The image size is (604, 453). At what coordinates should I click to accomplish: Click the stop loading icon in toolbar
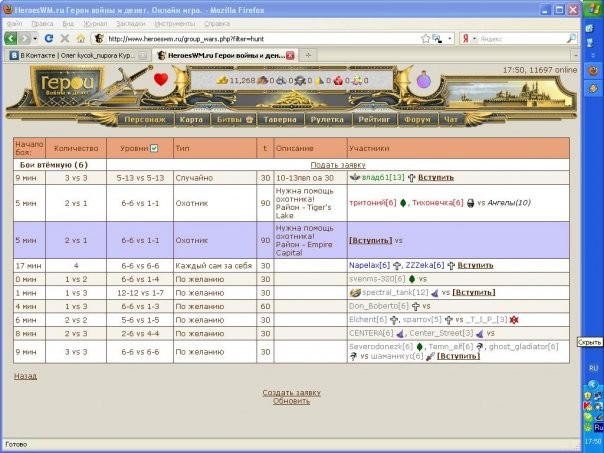click(x=65, y=38)
